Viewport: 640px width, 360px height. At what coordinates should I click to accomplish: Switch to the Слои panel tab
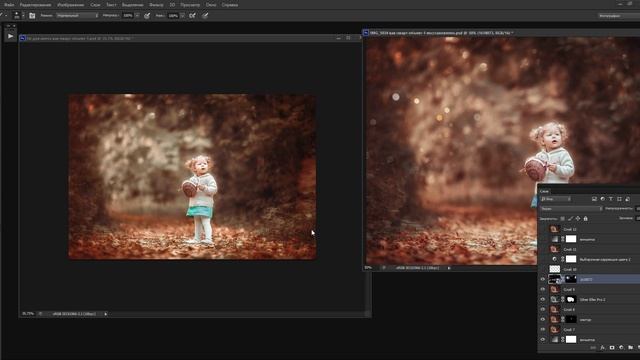click(x=544, y=191)
